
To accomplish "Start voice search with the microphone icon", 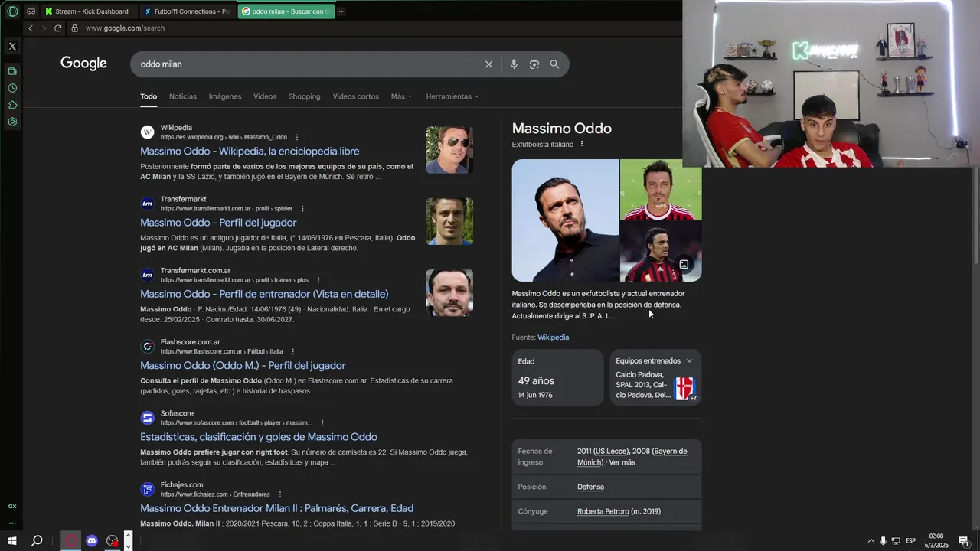I will [x=514, y=64].
